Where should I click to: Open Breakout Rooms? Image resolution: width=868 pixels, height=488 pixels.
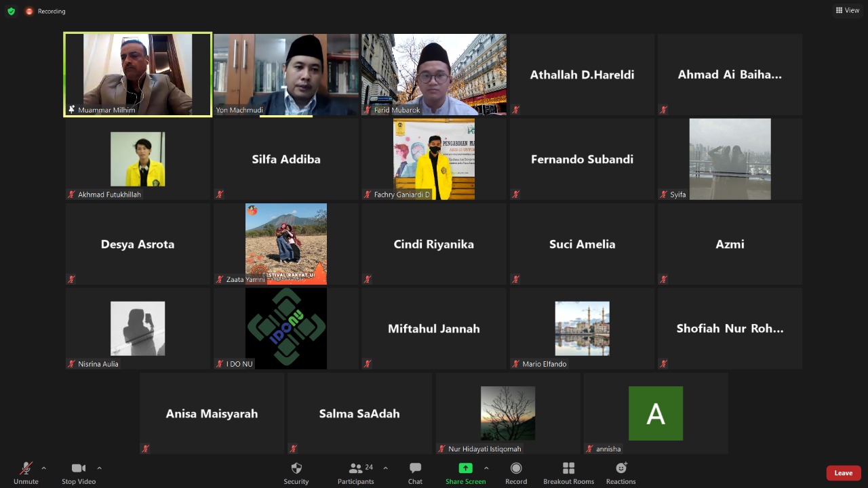pos(568,469)
